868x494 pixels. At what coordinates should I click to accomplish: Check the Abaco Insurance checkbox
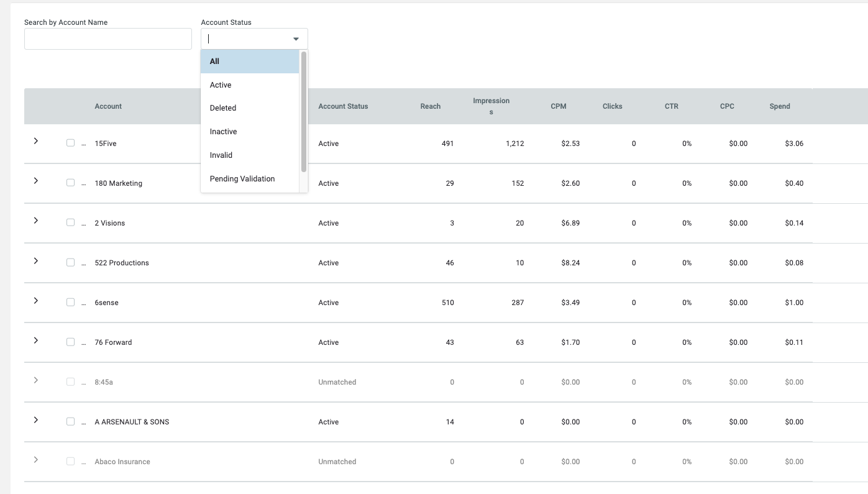70,461
